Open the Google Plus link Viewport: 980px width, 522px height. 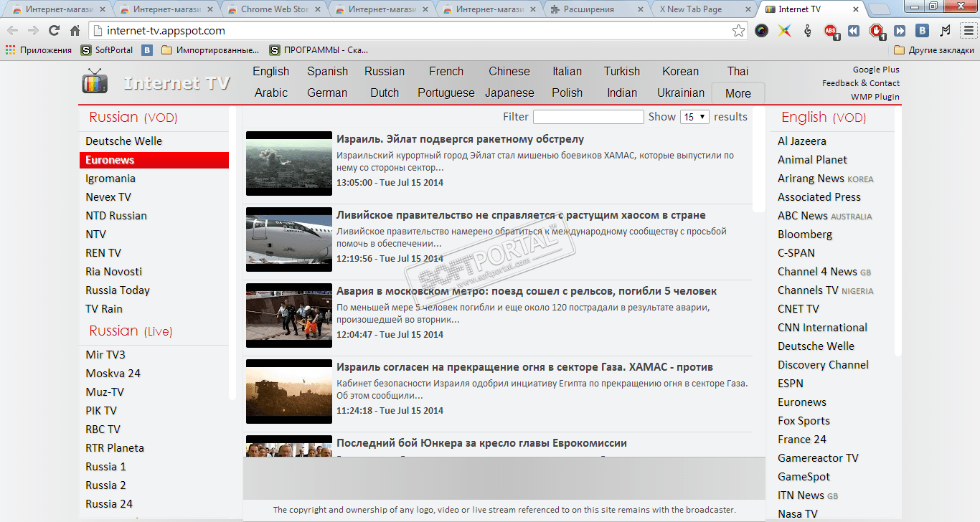click(x=876, y=70)
